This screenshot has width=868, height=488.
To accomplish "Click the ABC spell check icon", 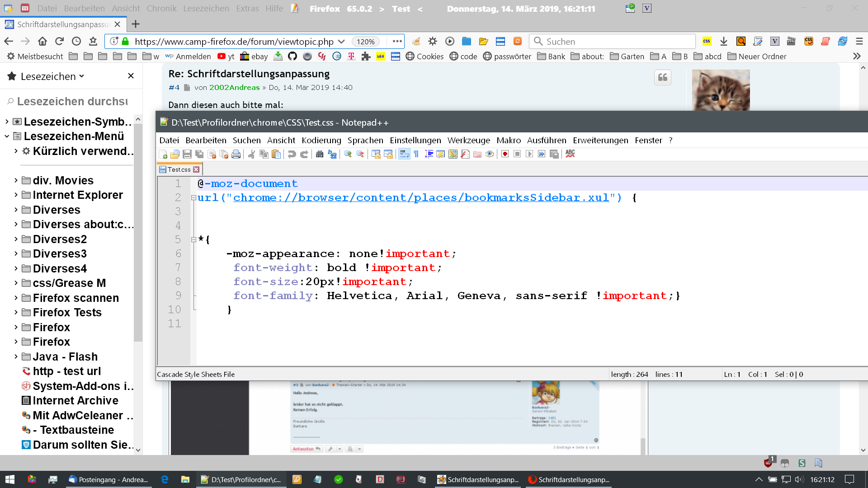I will (570, 154).
